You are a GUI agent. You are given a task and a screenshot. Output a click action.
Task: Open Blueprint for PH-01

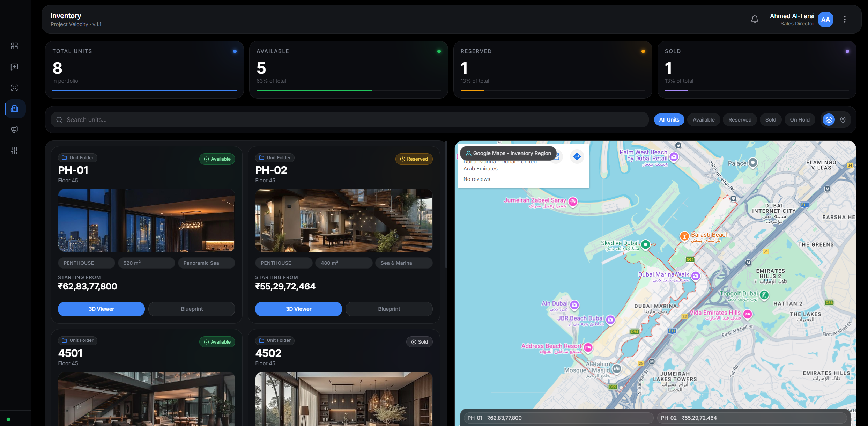[x=192, y=309]
